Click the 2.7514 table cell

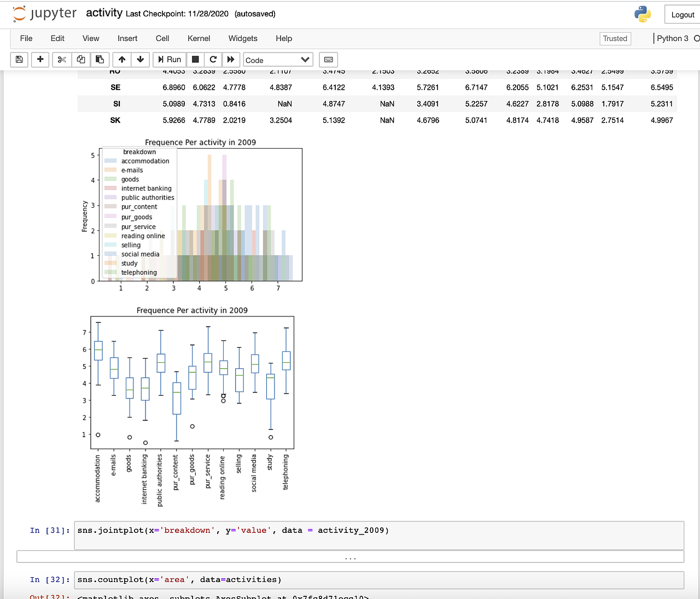coord(612,120)
